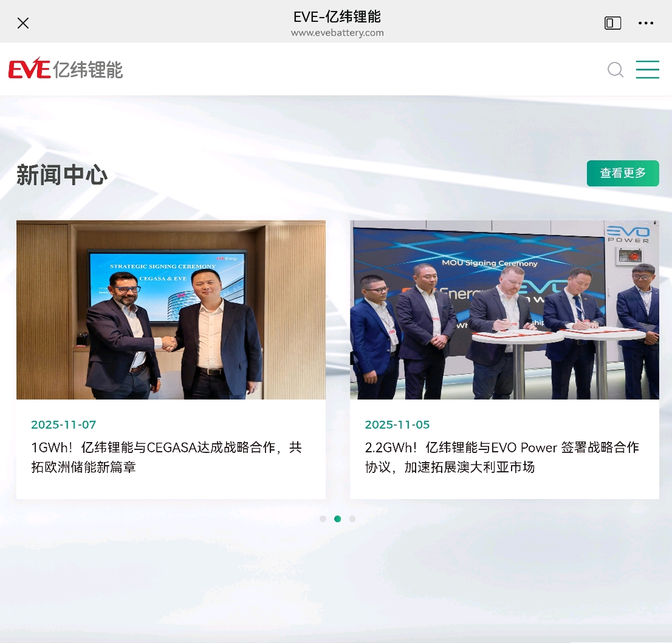672x643 pixels.
Task: Go to the third carousel dot
Action: [x=352, y=519]
